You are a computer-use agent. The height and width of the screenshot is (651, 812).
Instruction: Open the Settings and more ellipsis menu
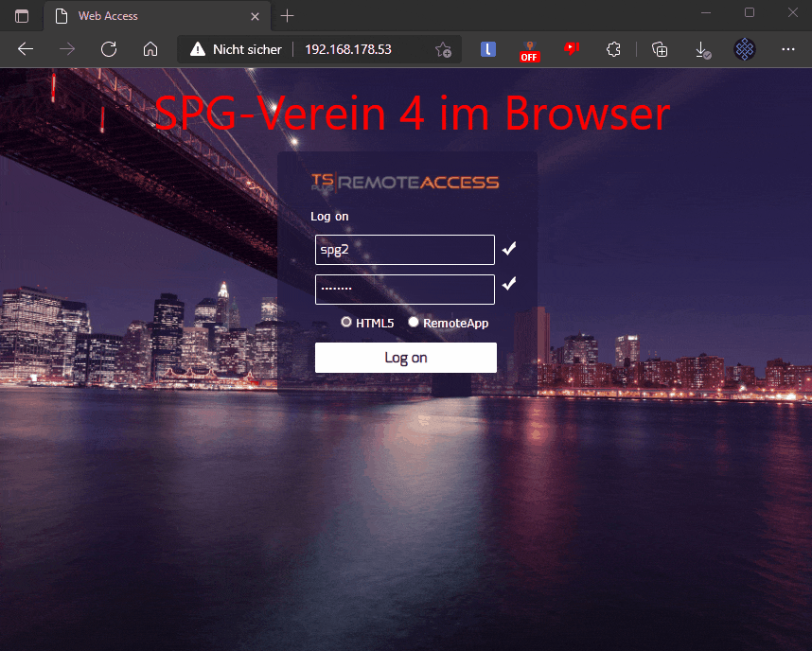(x=788, y=49)
